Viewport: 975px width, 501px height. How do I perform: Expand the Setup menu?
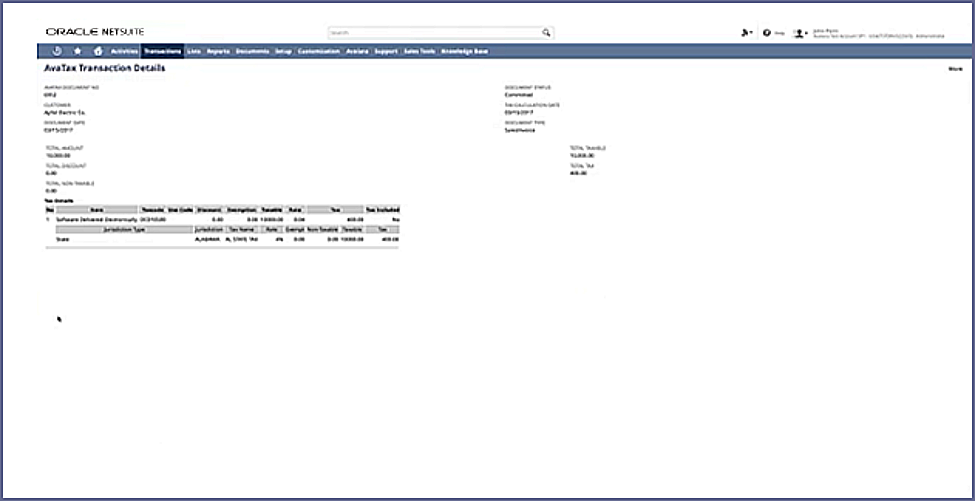(x=284, y=50)
